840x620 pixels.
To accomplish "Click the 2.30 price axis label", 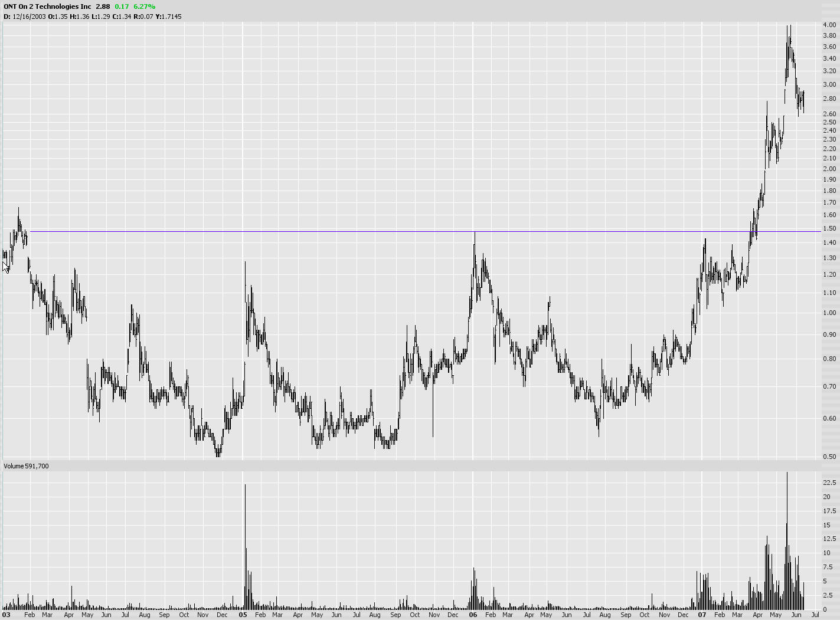I will tap(829, 139).
